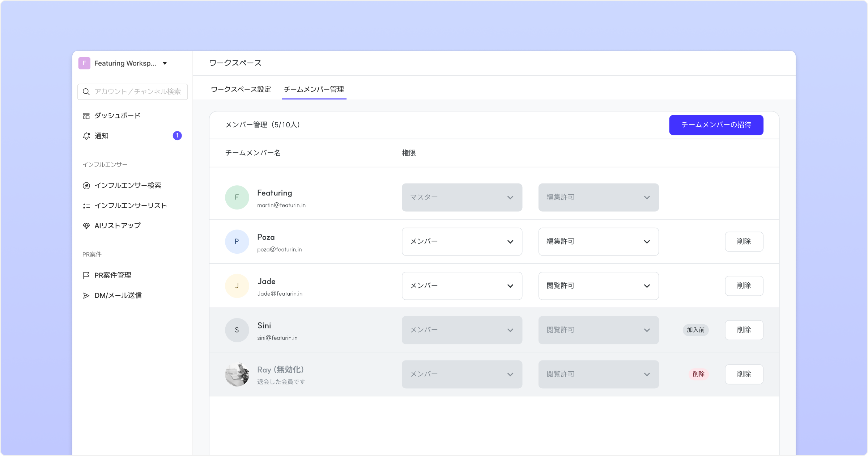This screenshot has width=868, height=456.
Task: Click the DM/メール送信 paper plane icon
Action: pyautogui.click(x=86, y=296)
